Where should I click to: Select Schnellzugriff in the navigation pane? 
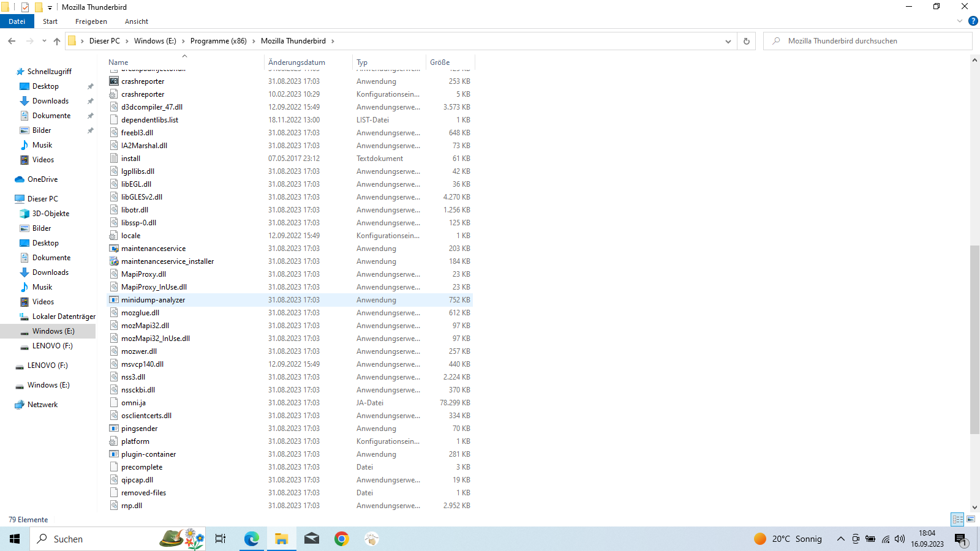click(x=50, y=72)
